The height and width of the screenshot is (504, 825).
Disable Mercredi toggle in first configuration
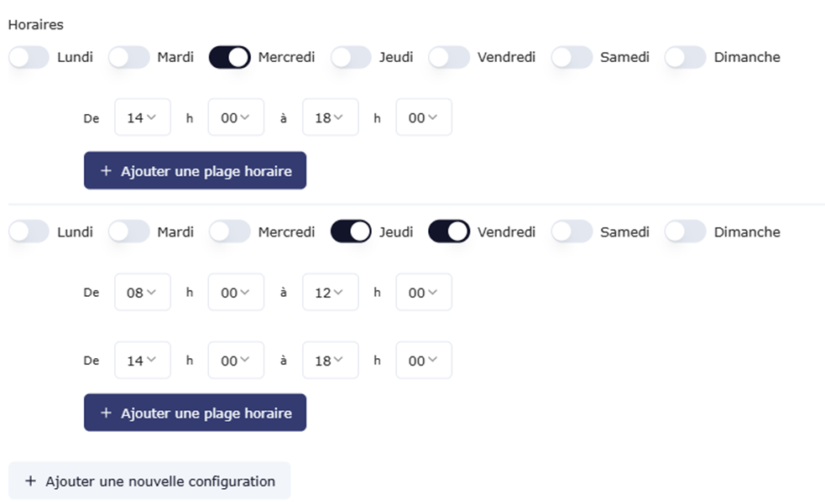(229, 57)
